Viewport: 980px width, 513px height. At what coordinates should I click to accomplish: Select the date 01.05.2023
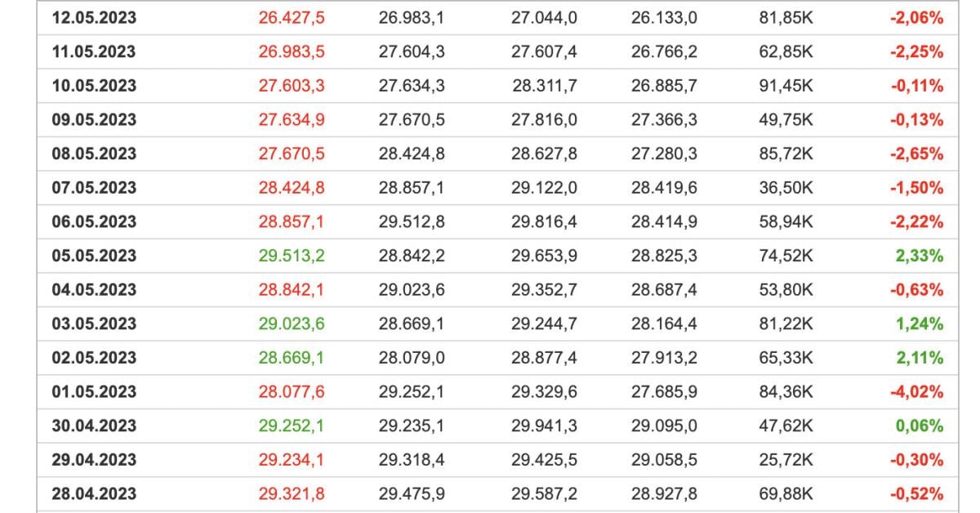pyautogui.click(x=94, y=392)
